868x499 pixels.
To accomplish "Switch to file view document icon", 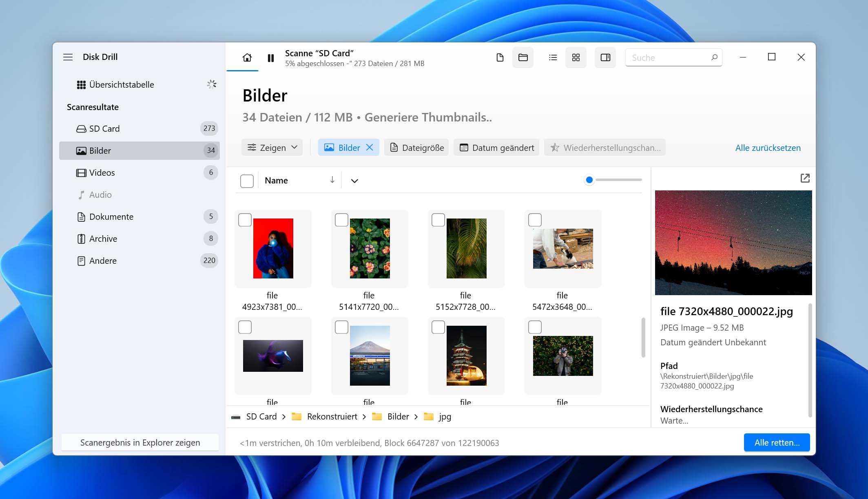I will tap(500, 57).
